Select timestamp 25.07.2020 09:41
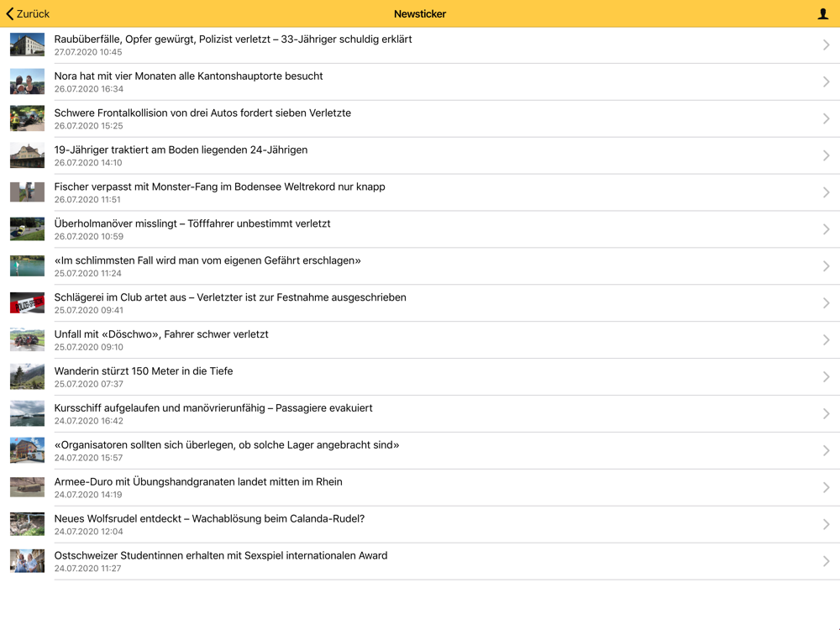Image resolution: width=840 pixels, height=630 pixels. click(88, 310)
